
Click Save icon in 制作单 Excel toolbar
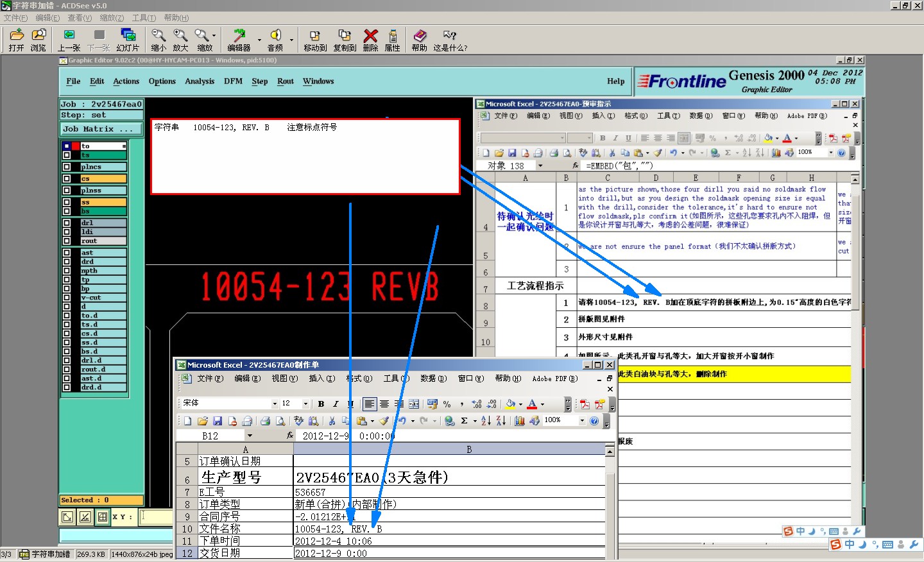pos(218,421)
